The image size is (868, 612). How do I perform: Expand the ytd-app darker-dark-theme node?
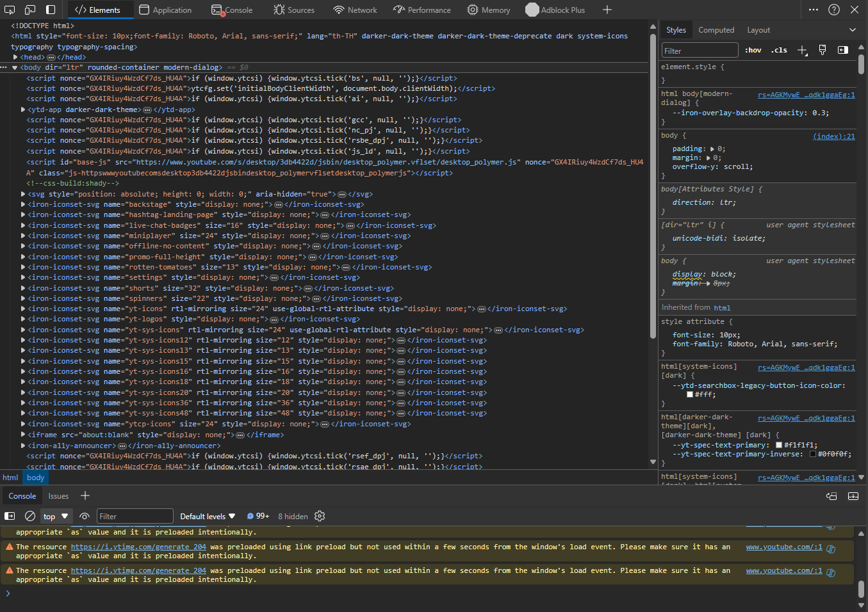coord(23,109)
